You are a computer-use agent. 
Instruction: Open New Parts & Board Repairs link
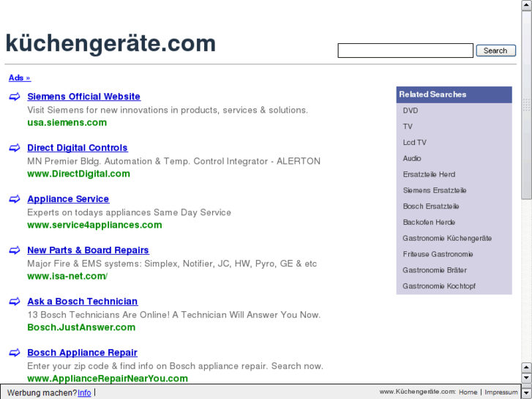(89, 250)
